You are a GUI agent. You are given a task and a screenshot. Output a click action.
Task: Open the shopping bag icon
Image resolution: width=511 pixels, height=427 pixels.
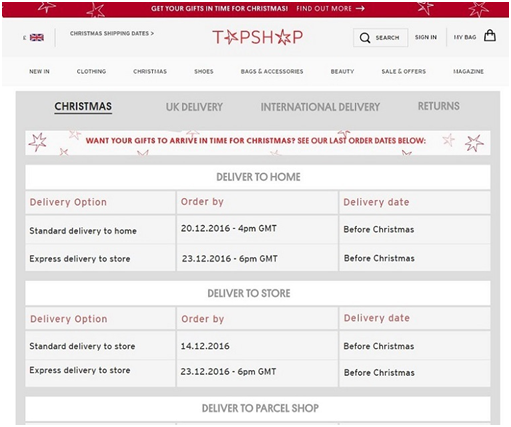click(x=490, y=35)
